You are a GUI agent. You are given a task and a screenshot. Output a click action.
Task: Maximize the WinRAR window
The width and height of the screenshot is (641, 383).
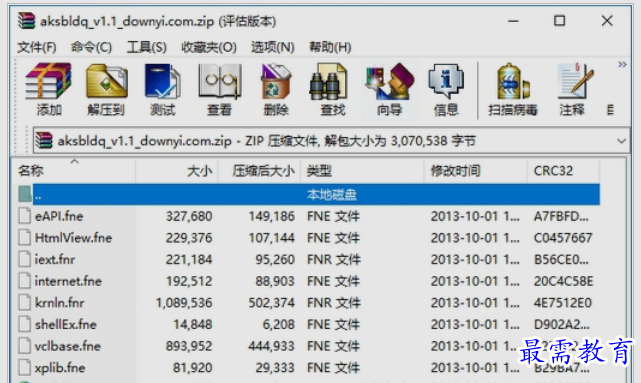(559, 20)
